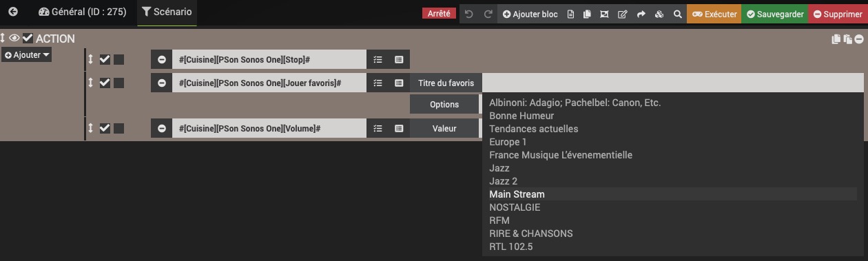Choose the Jazz entry

click(672, 168)
